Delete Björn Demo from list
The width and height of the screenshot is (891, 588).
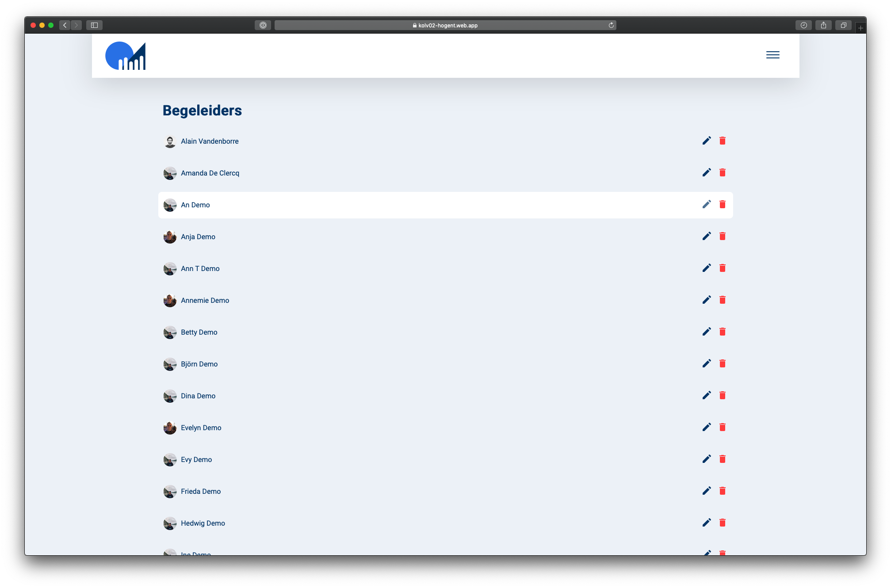pos(722,363)
